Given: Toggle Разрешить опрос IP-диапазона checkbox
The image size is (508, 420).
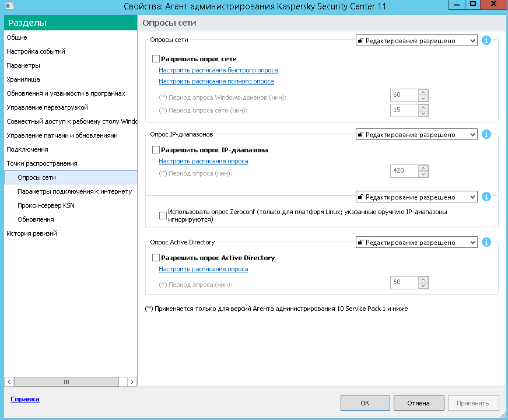Looking at the screenshot, I should coord(156,150).
